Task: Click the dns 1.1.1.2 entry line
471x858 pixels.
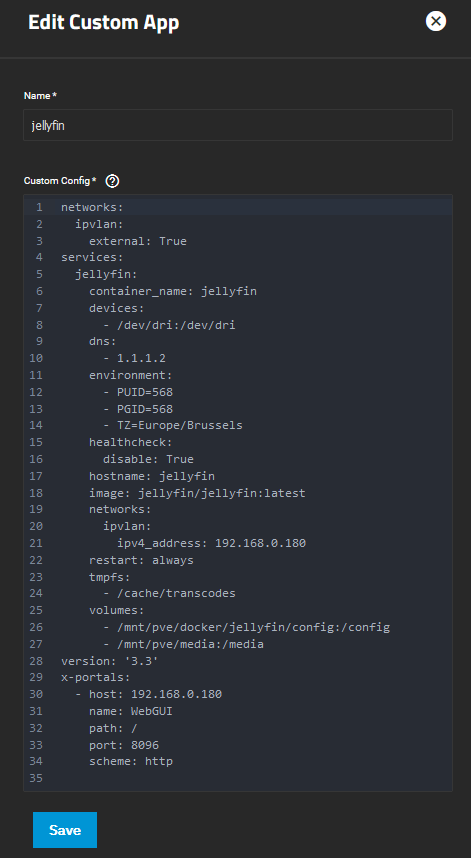Action: 134,358
